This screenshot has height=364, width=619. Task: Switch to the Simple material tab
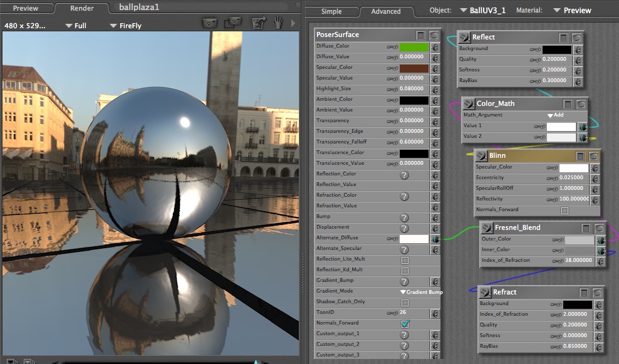pyautogui.click(x=331, y=11)
